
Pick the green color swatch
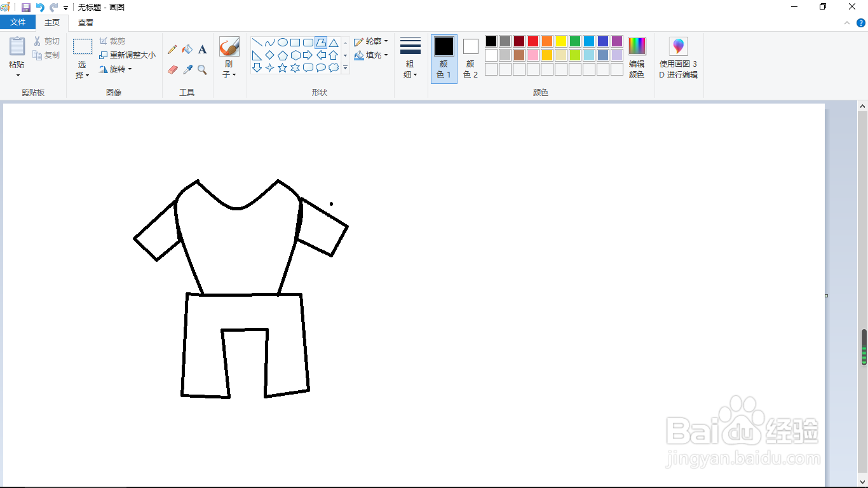coord(575,41)
